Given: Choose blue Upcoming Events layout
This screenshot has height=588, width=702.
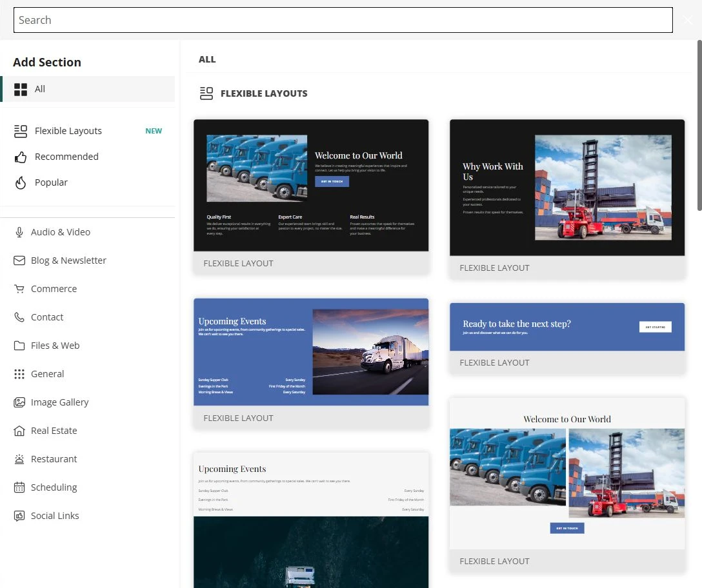Looking at the screenshot, I should coord(311,363).
